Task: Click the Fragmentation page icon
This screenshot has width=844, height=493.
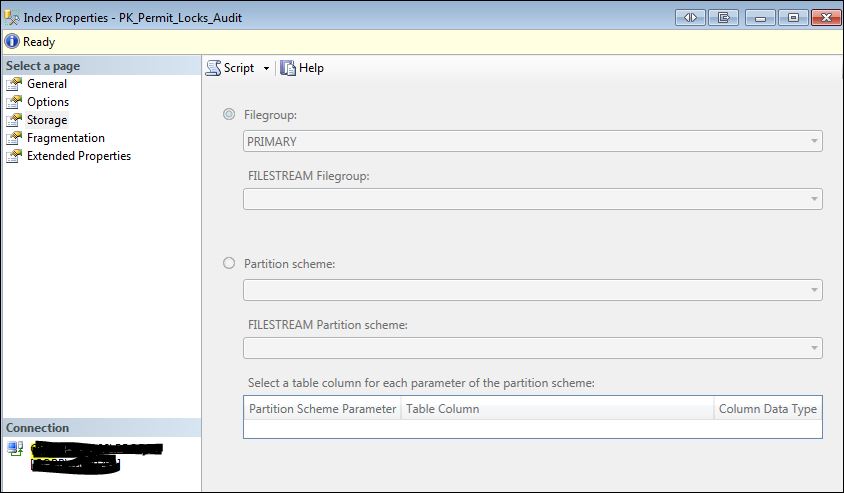Action: [x=14, y=138]
